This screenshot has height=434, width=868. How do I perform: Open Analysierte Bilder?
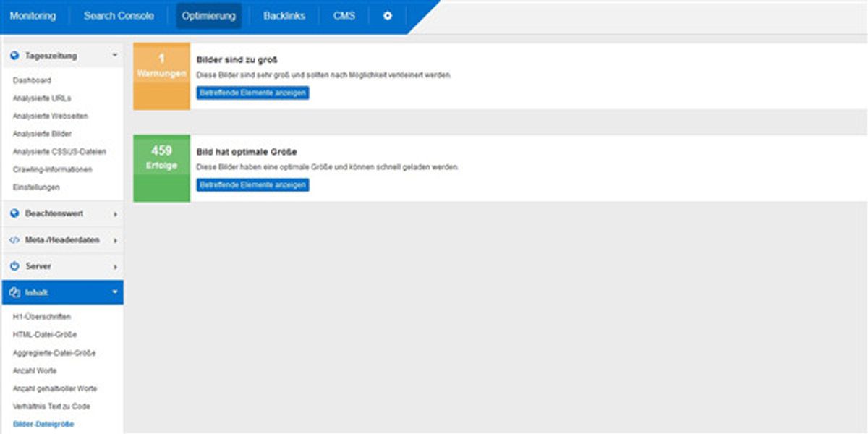click(x=42, y=134)
